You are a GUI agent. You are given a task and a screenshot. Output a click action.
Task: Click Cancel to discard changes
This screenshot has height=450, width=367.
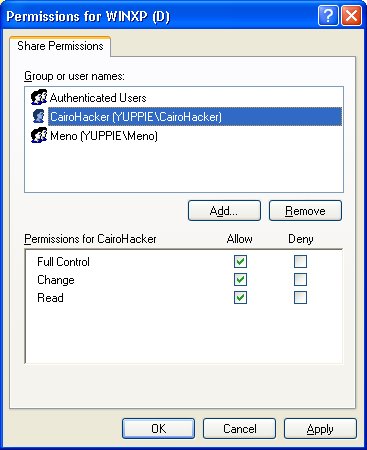pos(239,429)
